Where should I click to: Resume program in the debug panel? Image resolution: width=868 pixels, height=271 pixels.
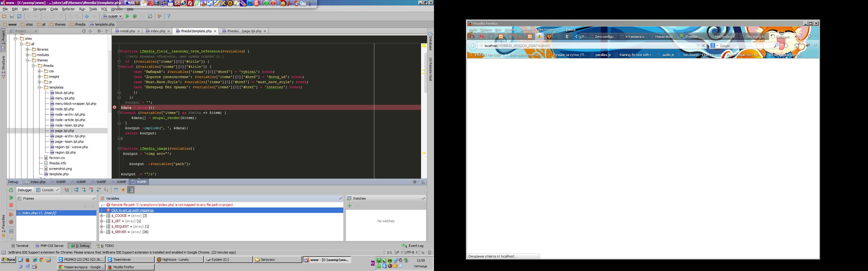11,198
